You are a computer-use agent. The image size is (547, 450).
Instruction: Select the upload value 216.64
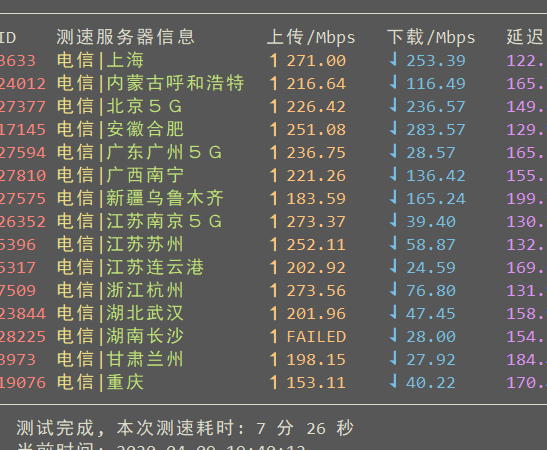(x=316, y=84)
